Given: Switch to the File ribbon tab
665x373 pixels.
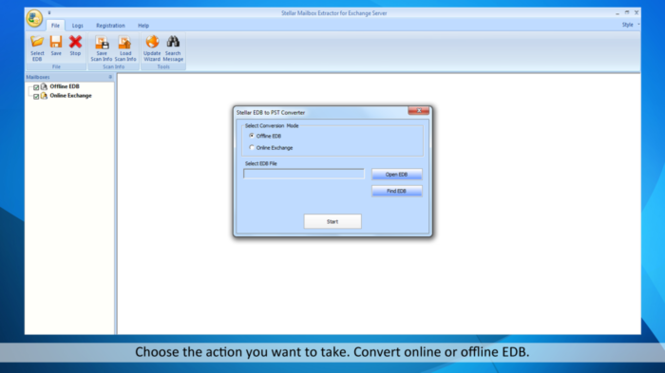Looking at the screenshot, I should point(56,25).
